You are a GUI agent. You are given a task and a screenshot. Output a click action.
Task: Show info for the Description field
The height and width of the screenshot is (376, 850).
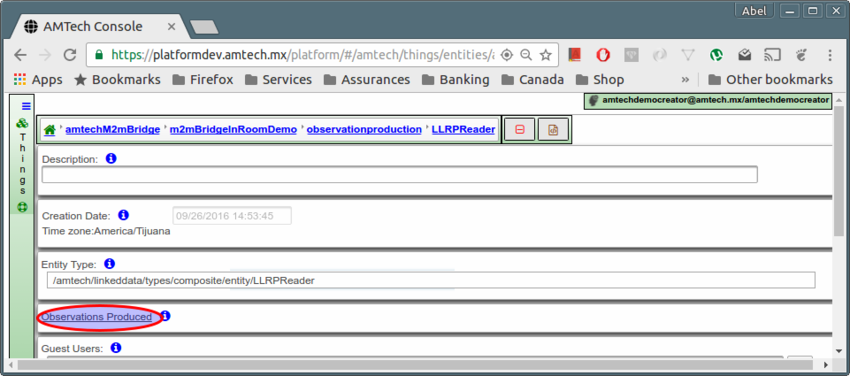[x=111, y=159]
